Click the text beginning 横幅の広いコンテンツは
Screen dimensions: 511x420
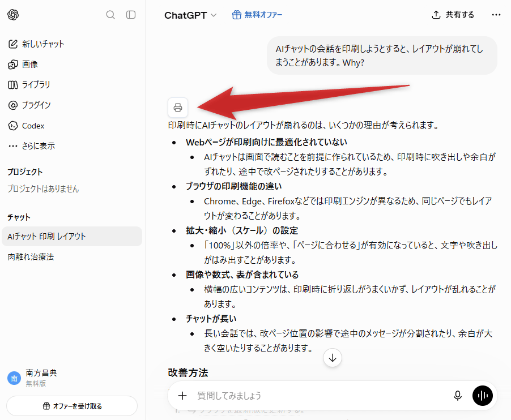tap(350, 297)
